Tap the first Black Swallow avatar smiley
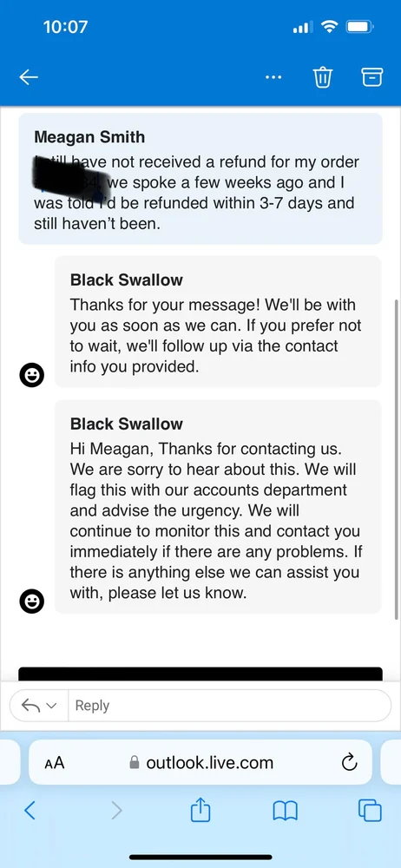Image resolution: width=401 pixels, height=868 pixels. pos(31,375)
